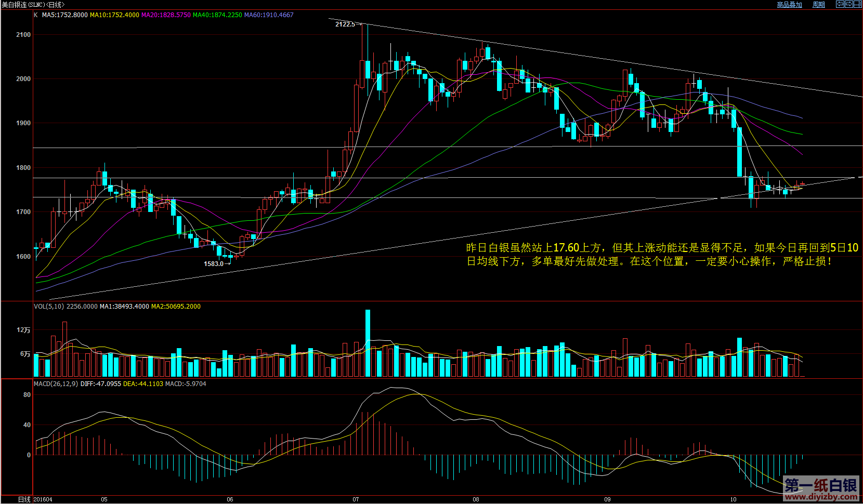The height and width of the screenshot is (504, 863).
Task: Open the 商品叠加 overlay link
Action: point(789,5)
